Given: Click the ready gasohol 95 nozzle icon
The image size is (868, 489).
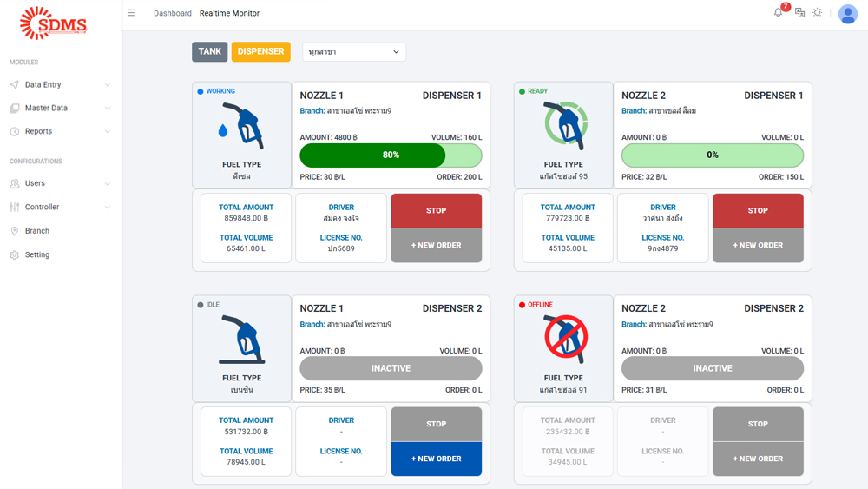Looking at the screenshot, I should tap(565, 125).
